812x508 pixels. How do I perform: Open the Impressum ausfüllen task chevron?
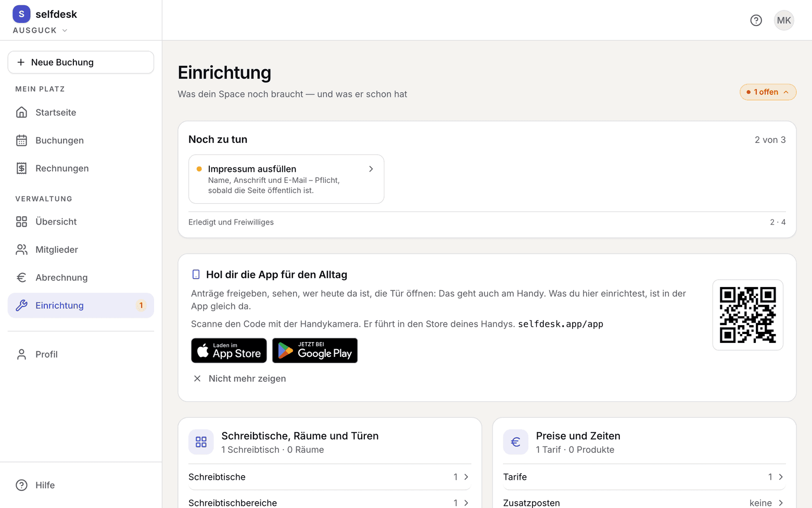click(x=371, y=169)
